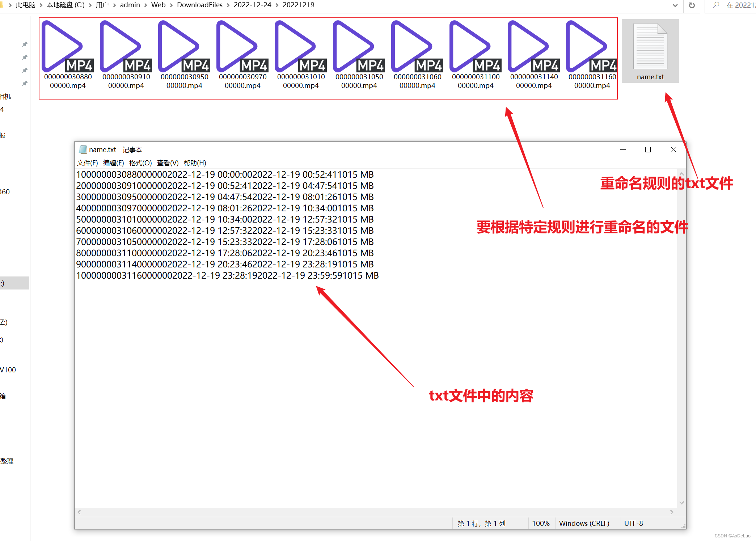Click Notepad horizontal scrollbar left arrow
Viewport: 756px width, 541px height.
tap(79, 512)
